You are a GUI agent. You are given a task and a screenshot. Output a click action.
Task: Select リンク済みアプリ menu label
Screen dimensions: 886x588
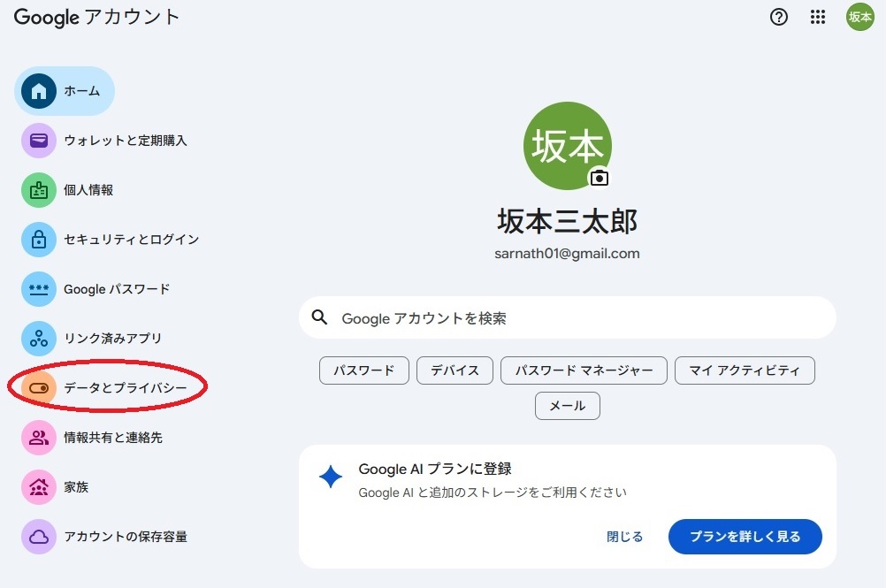pos(113,339)
